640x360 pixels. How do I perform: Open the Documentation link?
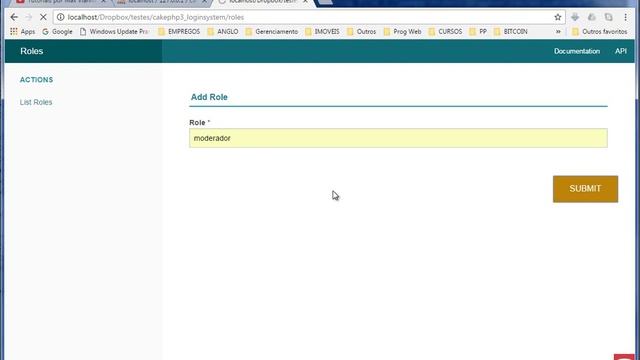(x=577, y=51)
